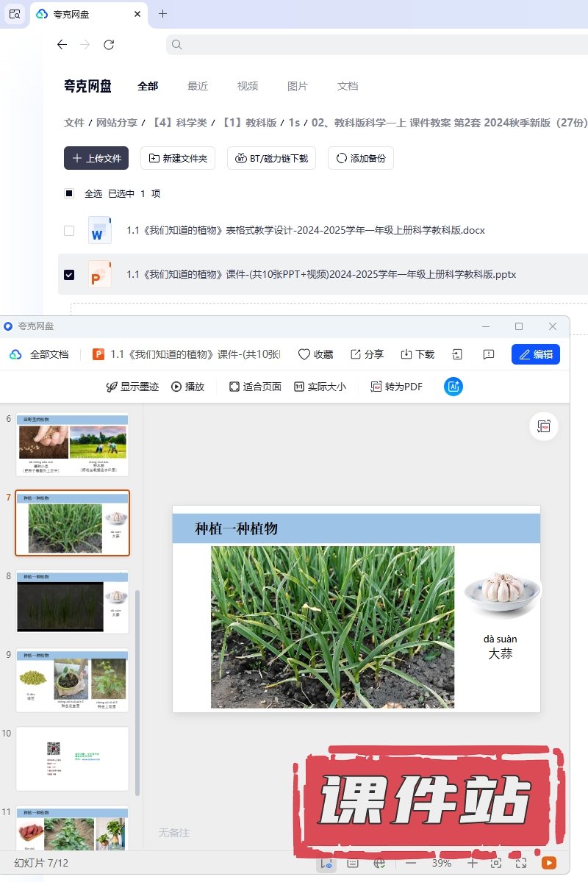
Task: Select slide 9 thumbnail
Action: (72, 680)
